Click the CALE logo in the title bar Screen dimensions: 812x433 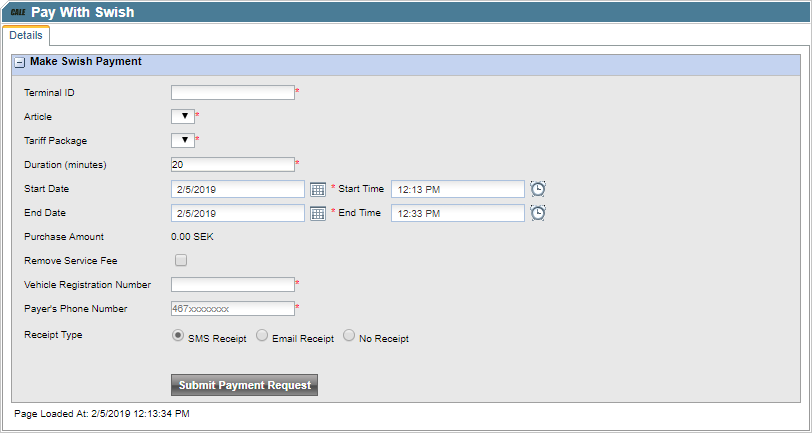point(18,12)
